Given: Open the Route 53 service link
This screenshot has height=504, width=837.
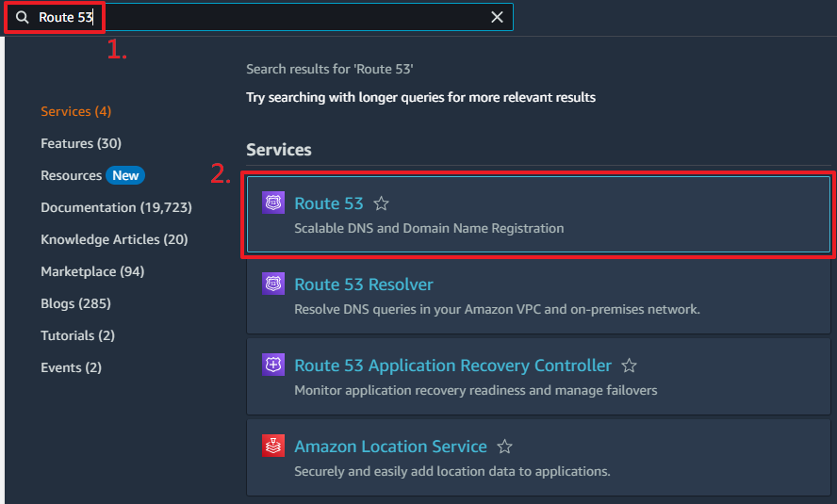Looking at the screenshot, I should pyautogui.click(x=329, y=203).
